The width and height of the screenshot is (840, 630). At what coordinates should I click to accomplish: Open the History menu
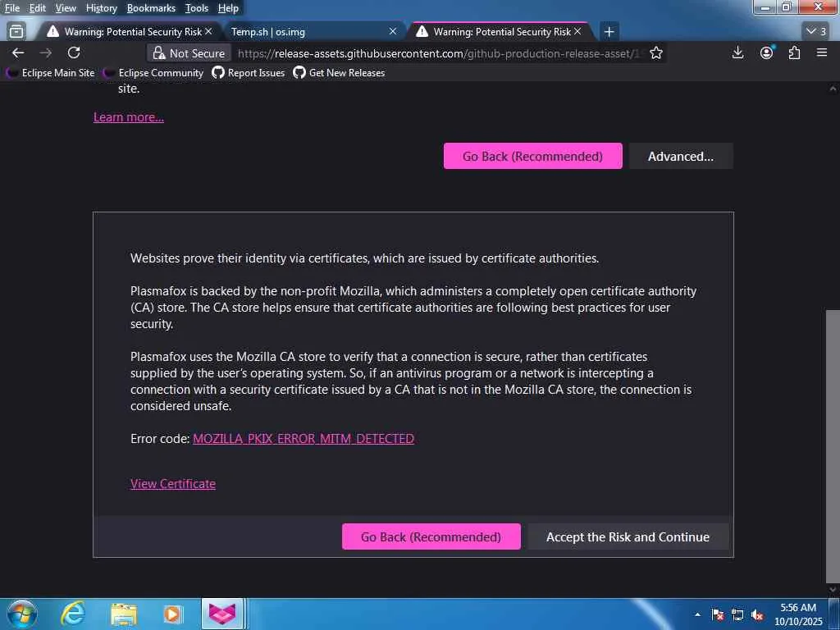pos(101,8)
